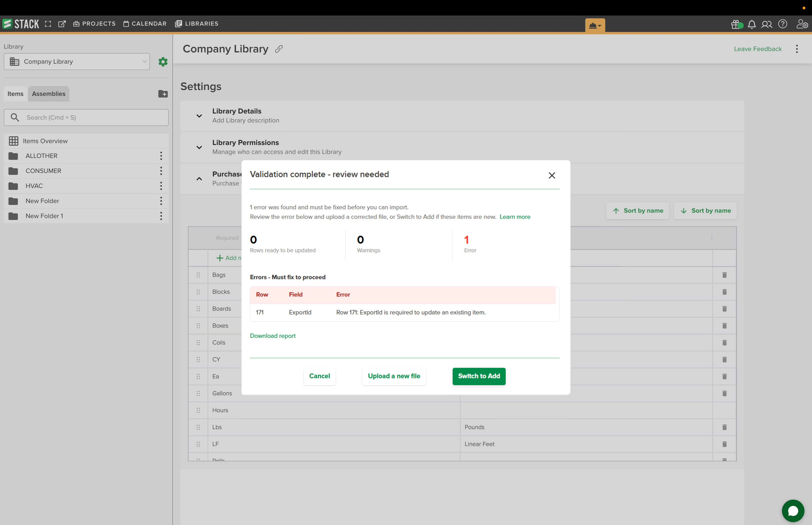Open Items Overview
This screenshot has height=525, width=812.
tap(86, 141)
